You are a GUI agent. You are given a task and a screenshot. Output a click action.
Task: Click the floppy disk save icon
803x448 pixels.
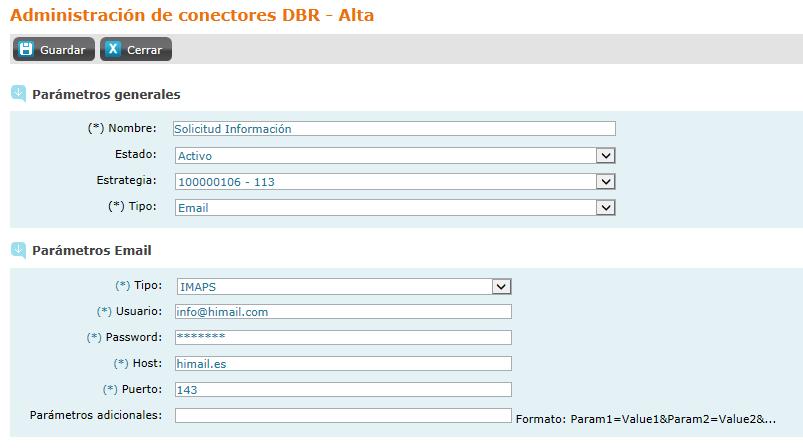[x=26, y=49]
